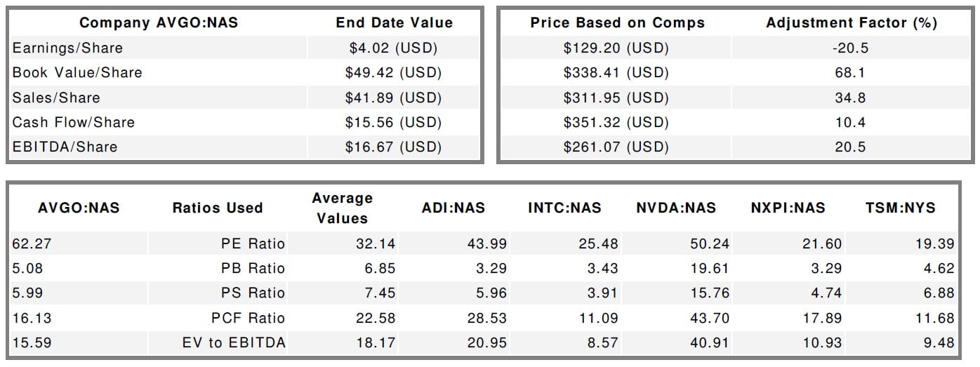Screen dimensions: 980x367
Task: Select the Adjustment Factor (%) column header
Action: pyautogui.click(x=851, y=22)
